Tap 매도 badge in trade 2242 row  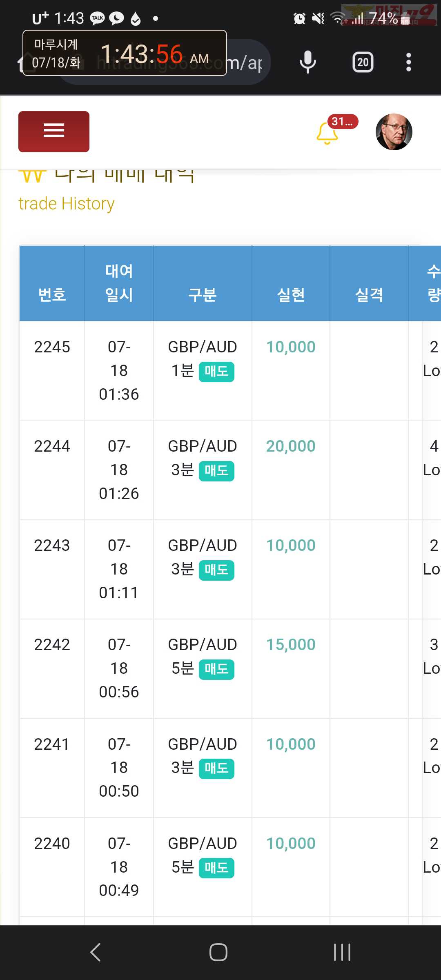(216, 669)
